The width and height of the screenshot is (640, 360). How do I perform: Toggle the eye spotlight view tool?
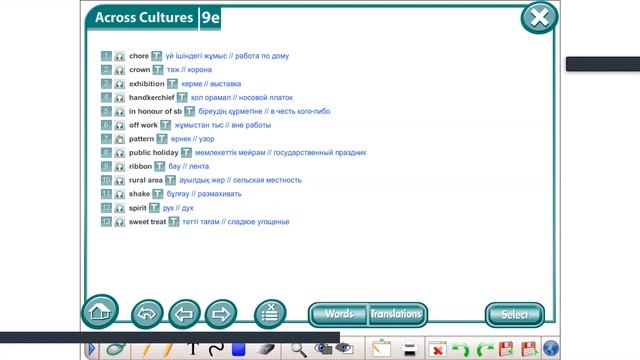[x=344, y=349]
